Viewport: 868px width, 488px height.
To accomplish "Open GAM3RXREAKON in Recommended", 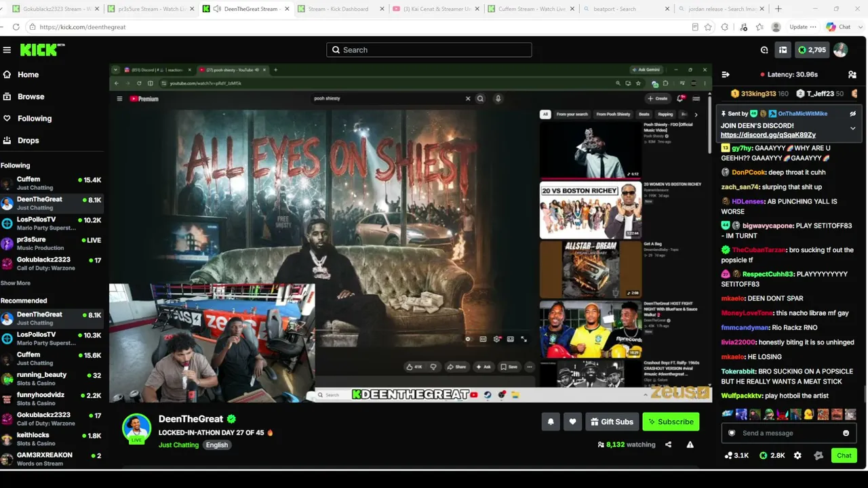I will (52, 459).
